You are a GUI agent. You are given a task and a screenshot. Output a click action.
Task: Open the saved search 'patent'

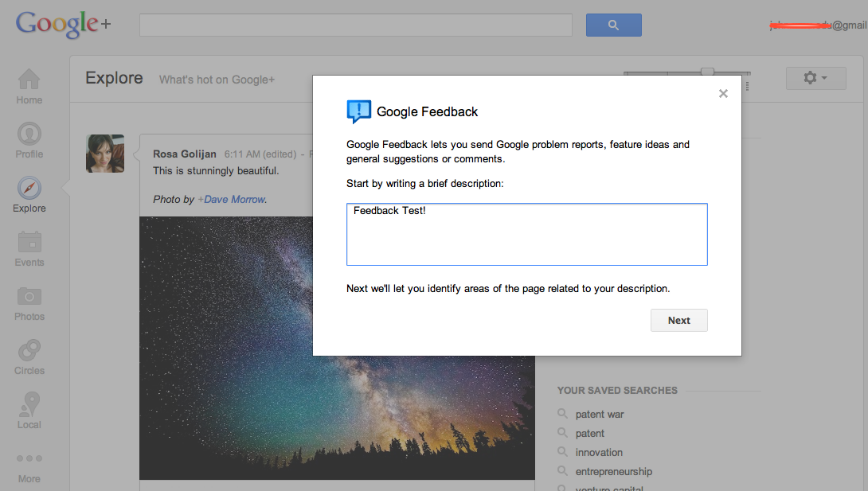click(589, 434)
